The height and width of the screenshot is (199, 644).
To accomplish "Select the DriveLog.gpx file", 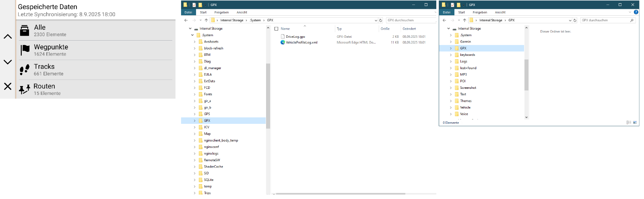I will click(295, 37).
